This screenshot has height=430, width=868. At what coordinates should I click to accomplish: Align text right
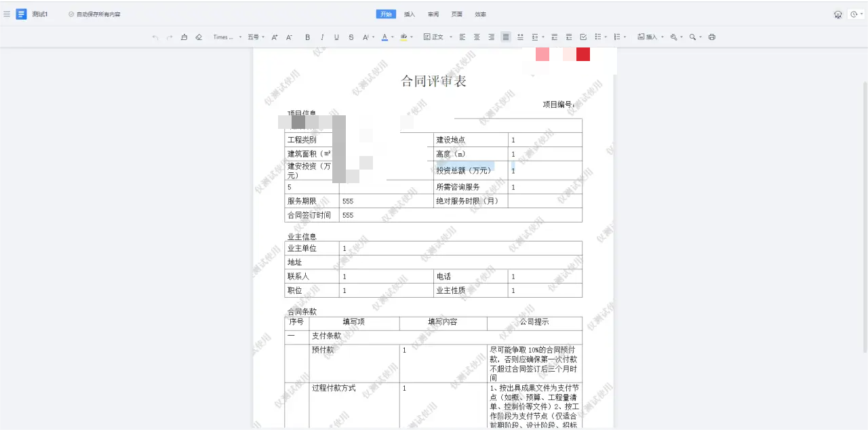(491, 37)
